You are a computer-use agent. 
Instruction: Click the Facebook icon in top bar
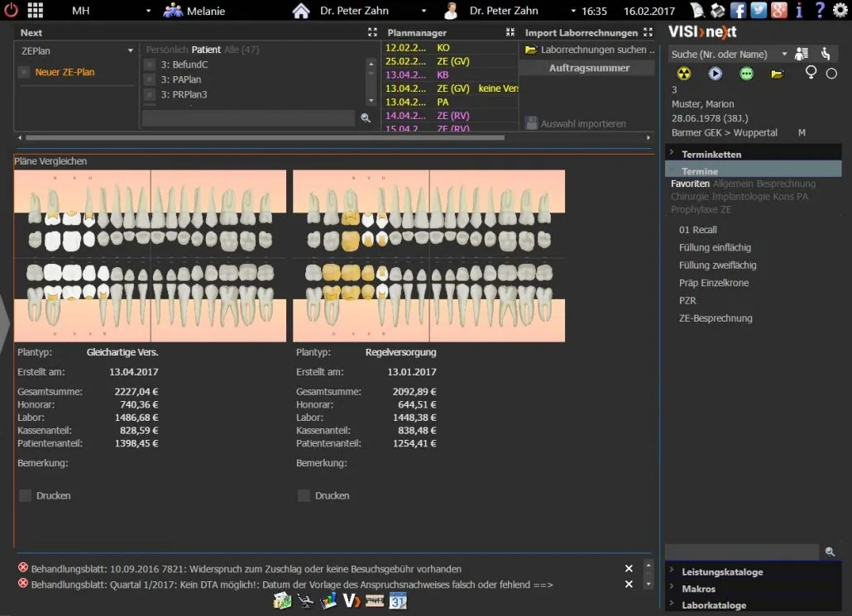pyautogui.click(x=738, y=10)
